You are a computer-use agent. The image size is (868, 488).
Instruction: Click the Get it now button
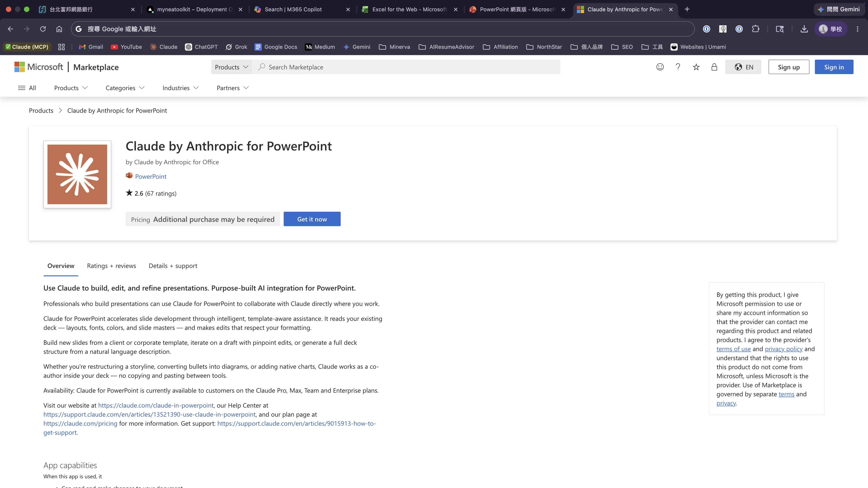click(x=312, y=219)
